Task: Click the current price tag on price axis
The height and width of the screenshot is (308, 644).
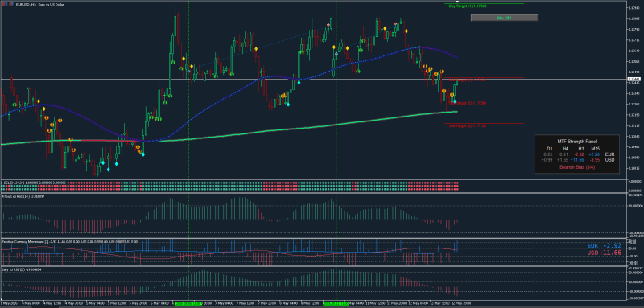Action: click(634, 79)
